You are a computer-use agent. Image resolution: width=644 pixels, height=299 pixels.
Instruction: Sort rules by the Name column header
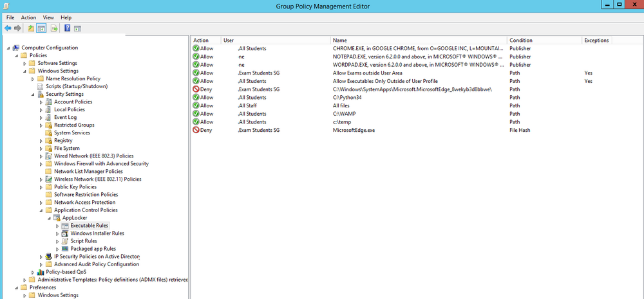click(x=419, y=41)
